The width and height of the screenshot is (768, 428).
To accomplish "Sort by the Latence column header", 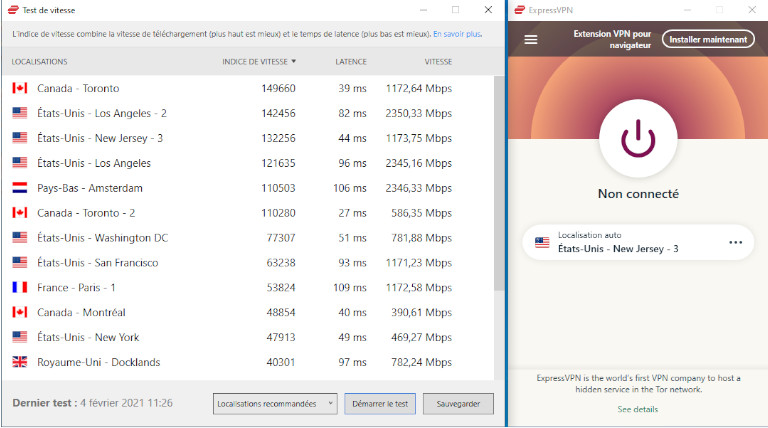I will [x=351, y=62].
